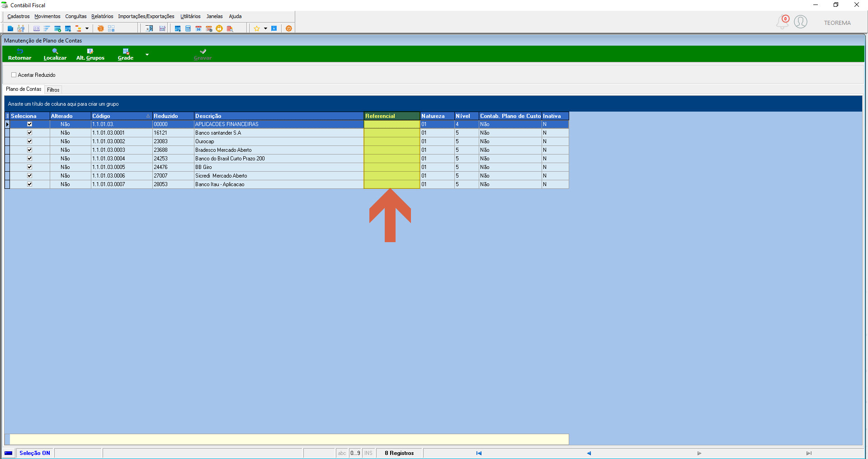
Task: Click the Seleção ON status indicator
Action: tap(35, 453)
